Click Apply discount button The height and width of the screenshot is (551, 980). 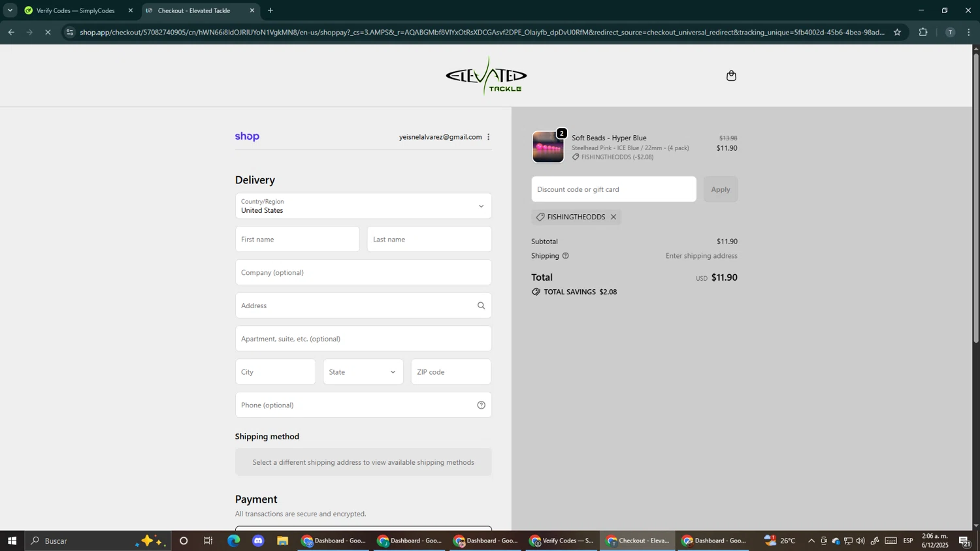721,189
